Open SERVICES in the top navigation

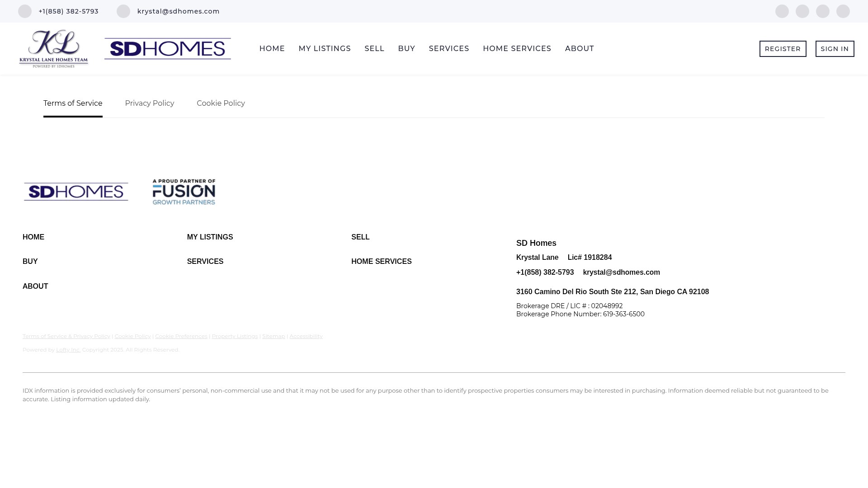pyautogui.click(x=449, y=49)
